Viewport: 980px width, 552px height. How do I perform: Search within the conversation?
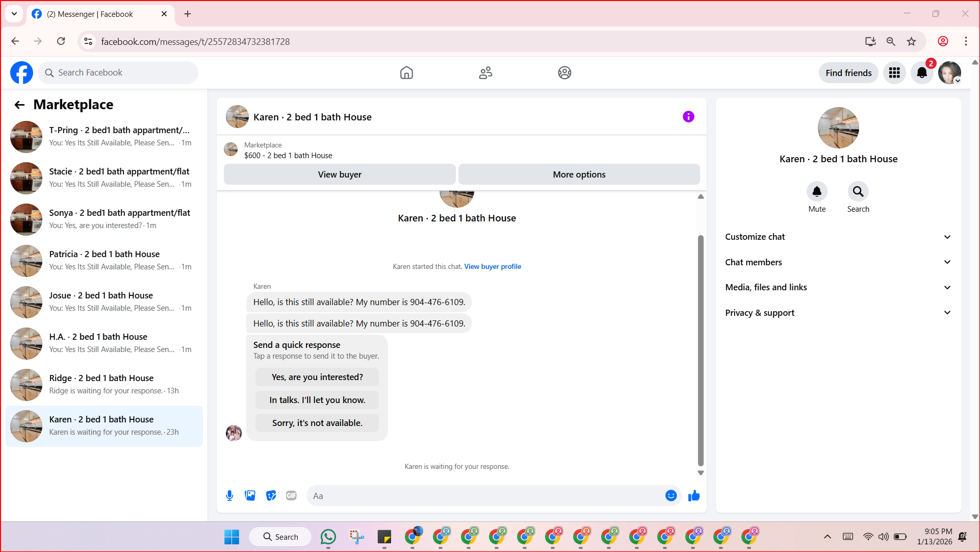pyautogui.click(x=858, y=192)
